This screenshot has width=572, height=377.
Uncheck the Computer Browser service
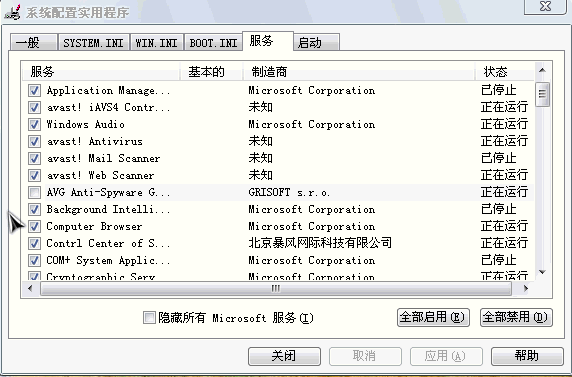coord(34,226)
